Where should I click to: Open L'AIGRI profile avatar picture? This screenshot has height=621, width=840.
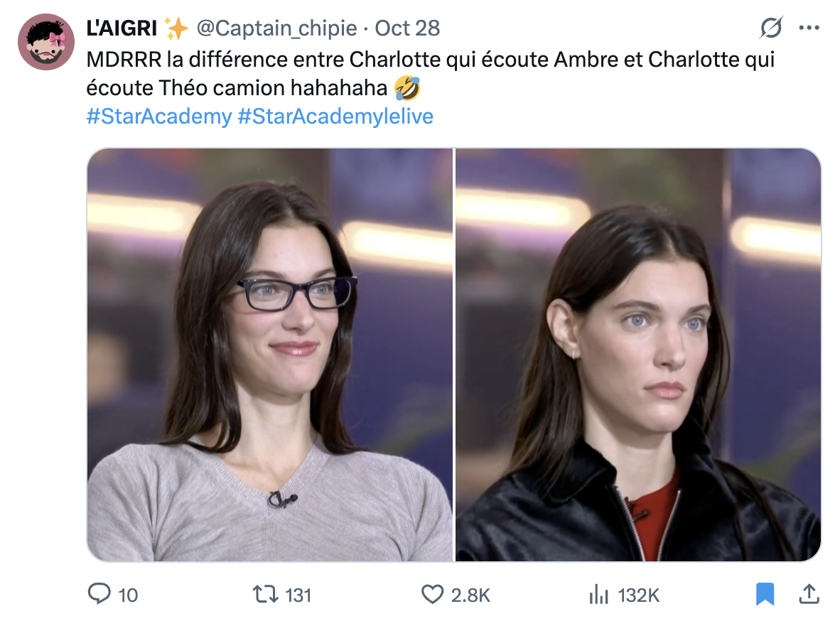(x=46, y=42)
